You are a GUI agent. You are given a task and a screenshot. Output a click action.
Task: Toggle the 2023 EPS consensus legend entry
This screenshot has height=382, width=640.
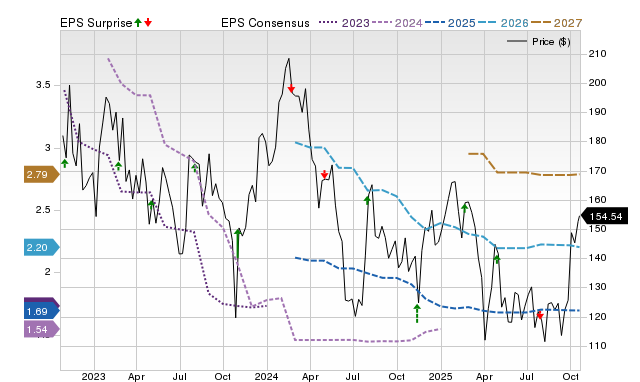click(344, 23)
